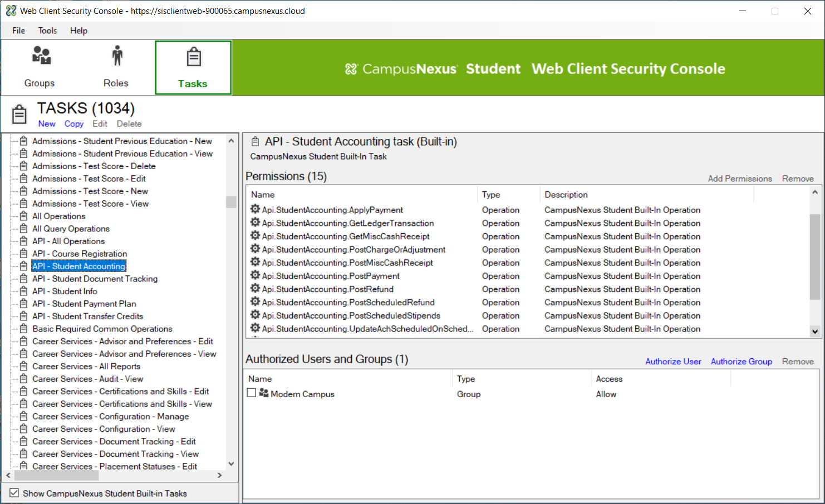Click gear icon of Api.StudentAccounting.GetMiscCashReceipt
This screenshot has height=504, width=825.
click(255, 236)
